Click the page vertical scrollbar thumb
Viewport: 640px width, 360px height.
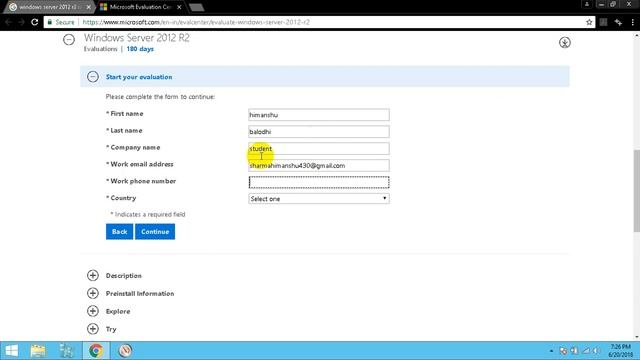pos(637,191)
